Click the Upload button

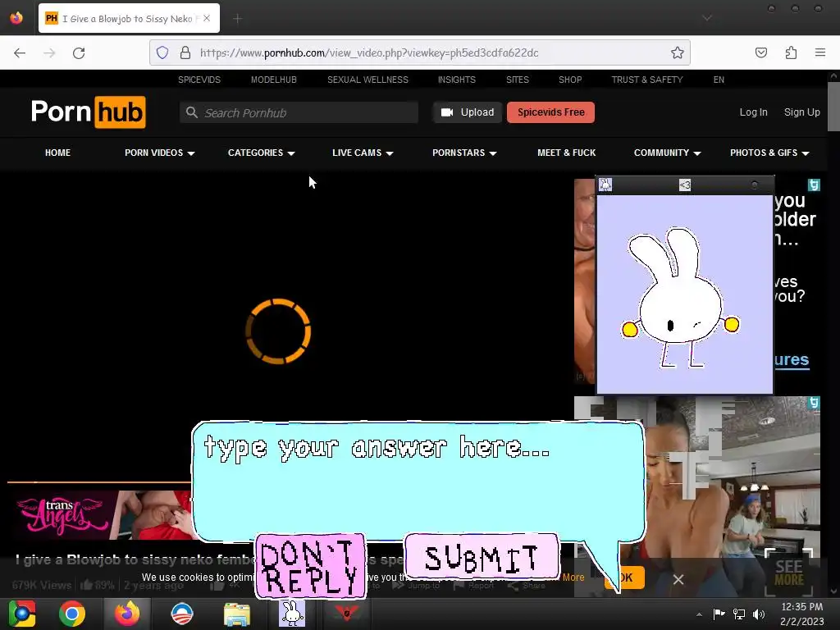click(x=467, y=112)
